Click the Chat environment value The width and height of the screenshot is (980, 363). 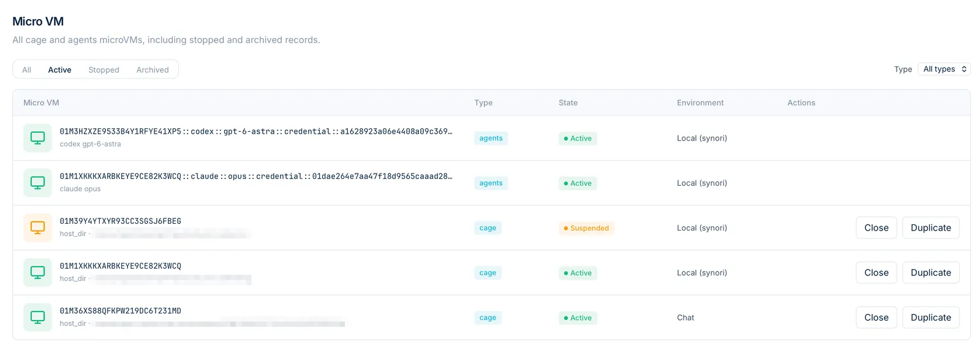tap(685, 318)
